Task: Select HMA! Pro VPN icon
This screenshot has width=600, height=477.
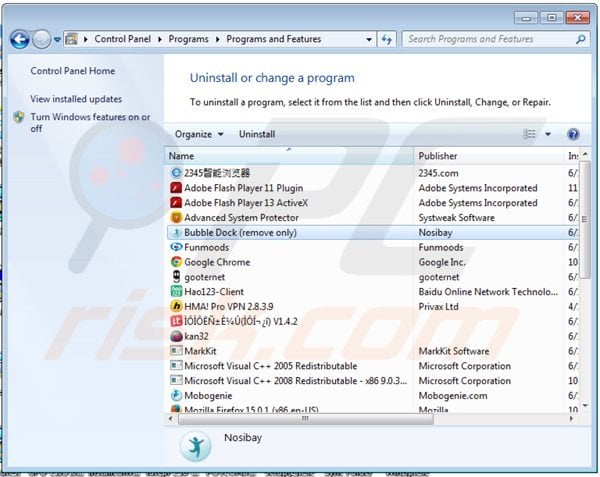Action: (x=176, y=306)
